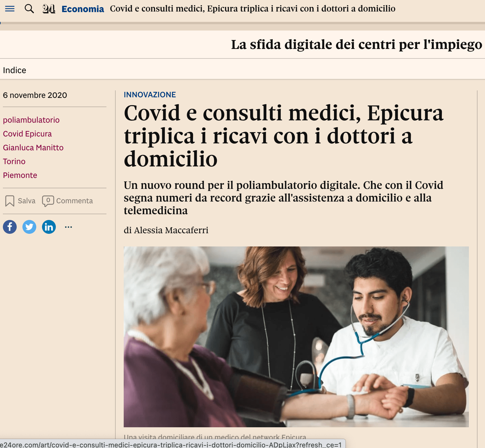Click author name Alessia Maccaferri
This screenshot has height=448, width=485.
(171, 230)
